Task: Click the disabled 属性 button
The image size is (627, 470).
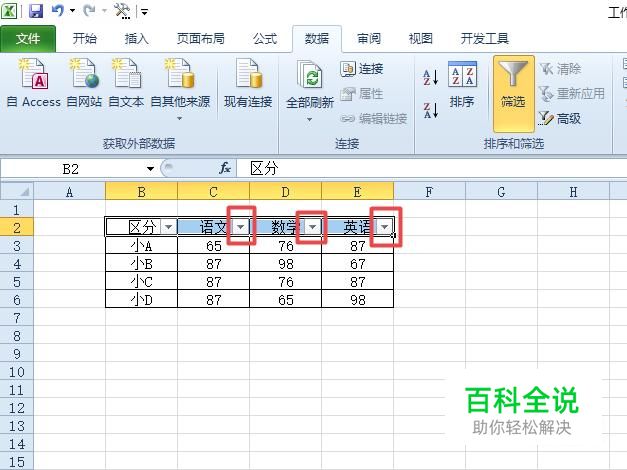Action: [x=362, y=94]
